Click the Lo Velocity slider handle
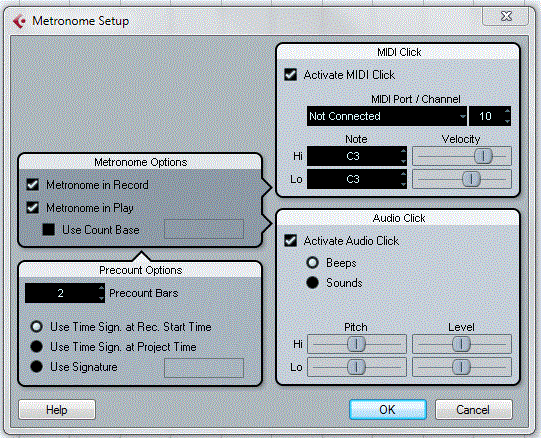 [x=471, y=179]
